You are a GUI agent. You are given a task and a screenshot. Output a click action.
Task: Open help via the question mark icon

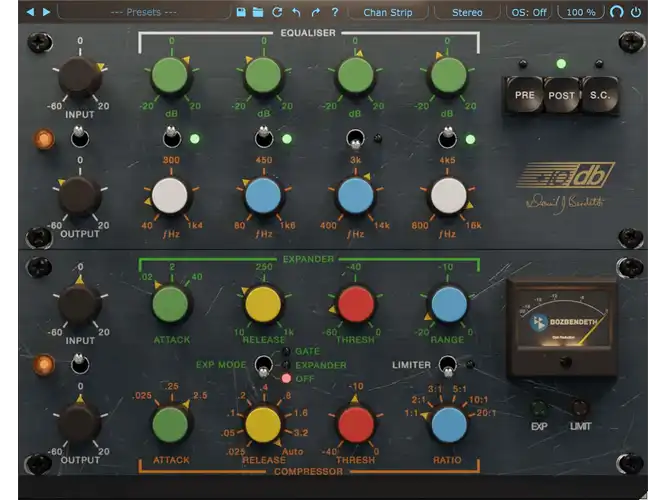(x=335, y=12)
